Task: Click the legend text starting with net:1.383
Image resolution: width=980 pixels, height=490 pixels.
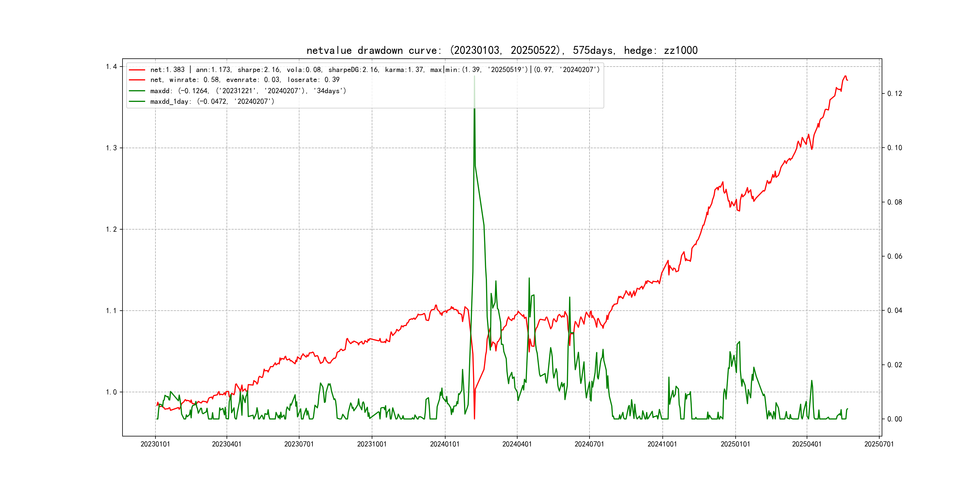Action: tap(375, 70)
